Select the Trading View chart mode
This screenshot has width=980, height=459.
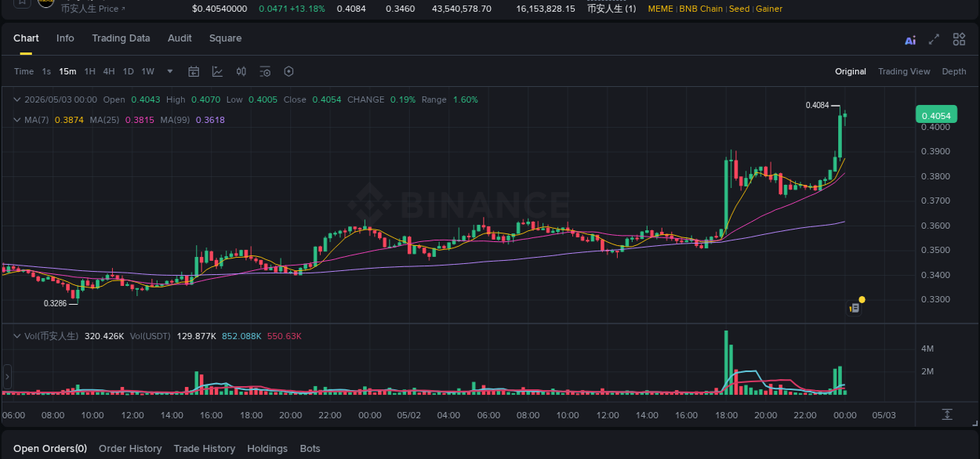pyautogui.click(x=904, y=71)
